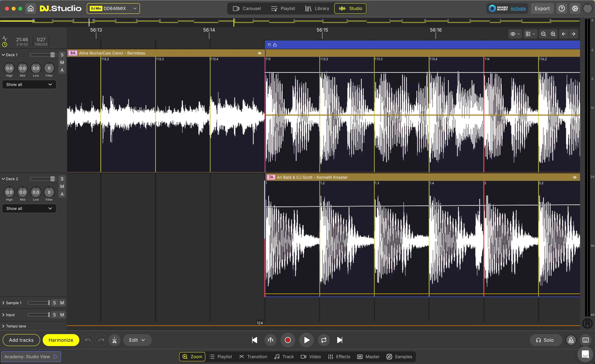Open the help question mark icon
The width and height of the screenshot is (595, 364).
(x=562, y=8)
